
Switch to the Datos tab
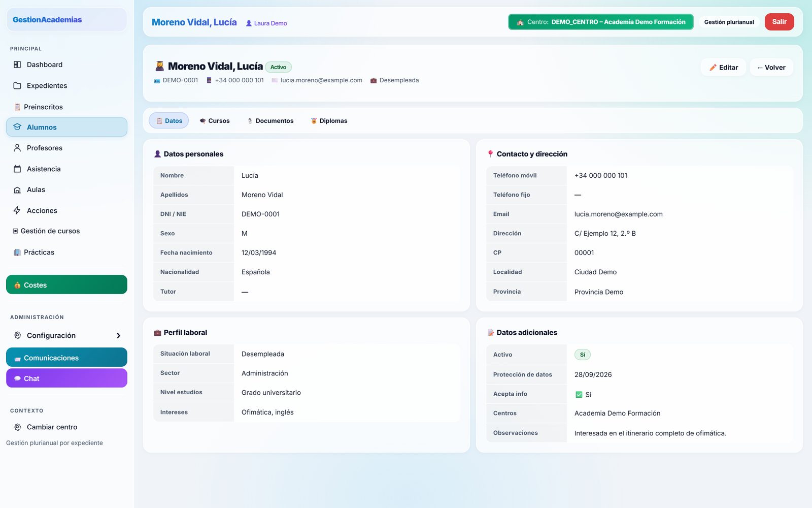coord(168,120)
